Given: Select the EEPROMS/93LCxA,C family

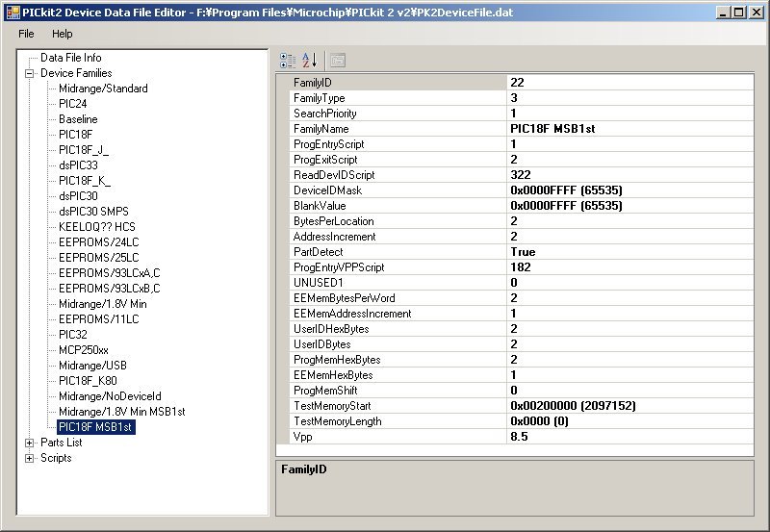Looking at the screenshot, I should [110, 273].
